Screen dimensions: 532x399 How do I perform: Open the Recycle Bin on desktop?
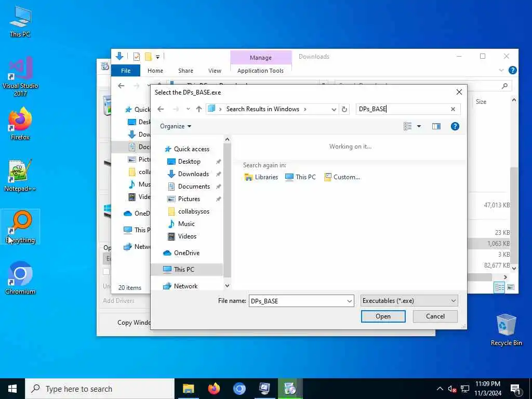[506, 330]
